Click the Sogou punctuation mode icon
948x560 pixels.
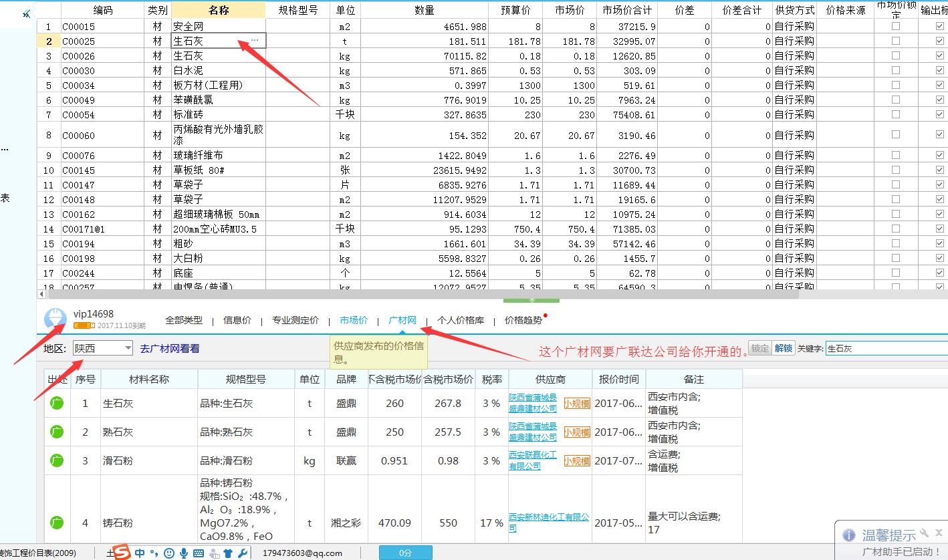[x=154, y=553]
